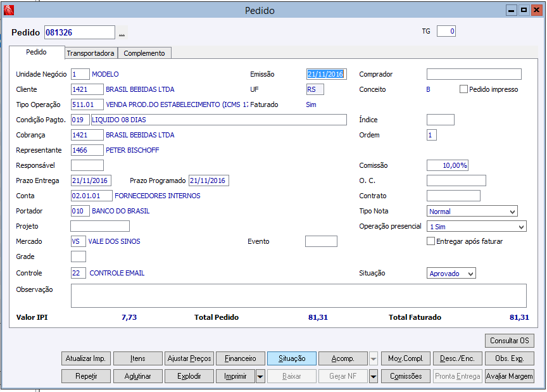Click the Evento input field
This screenshot has height=392, width=547.
(321, 241)
